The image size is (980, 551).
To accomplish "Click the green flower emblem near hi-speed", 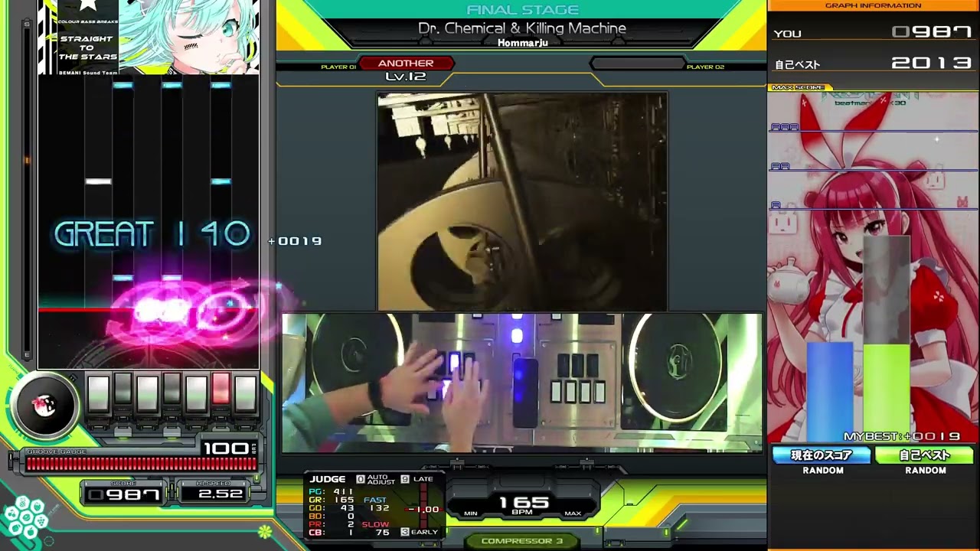I will click(265, 530).
